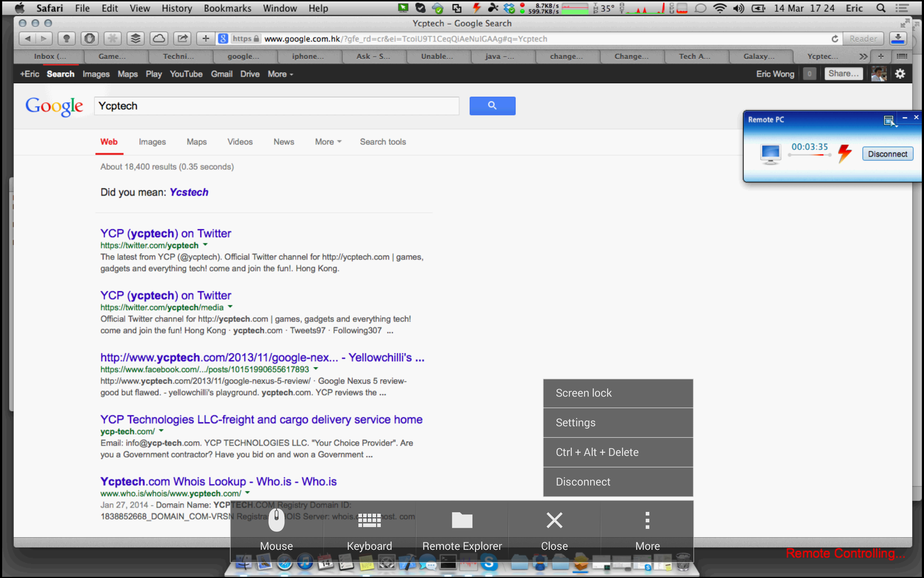924x578 pixels.
Task: Click the Ycptech search input field
Action: (x=276, y=106)
